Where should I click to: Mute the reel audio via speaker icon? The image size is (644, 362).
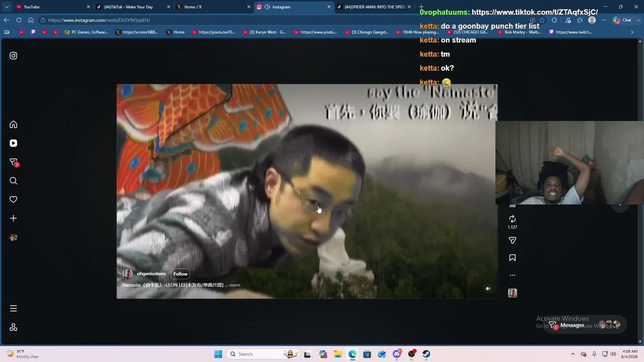488,289
